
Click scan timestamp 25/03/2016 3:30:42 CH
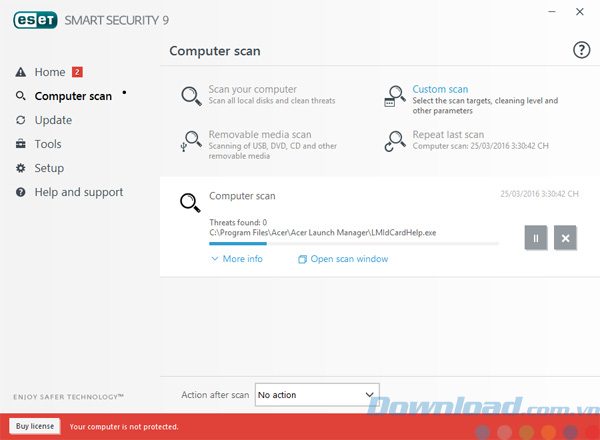pos(539,194)
